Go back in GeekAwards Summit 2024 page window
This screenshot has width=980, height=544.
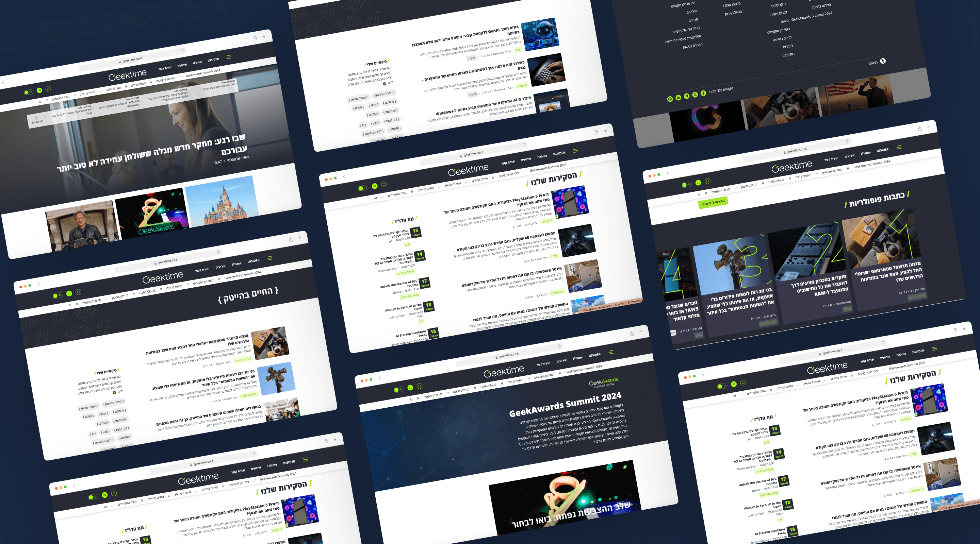[x=380, y=378]
